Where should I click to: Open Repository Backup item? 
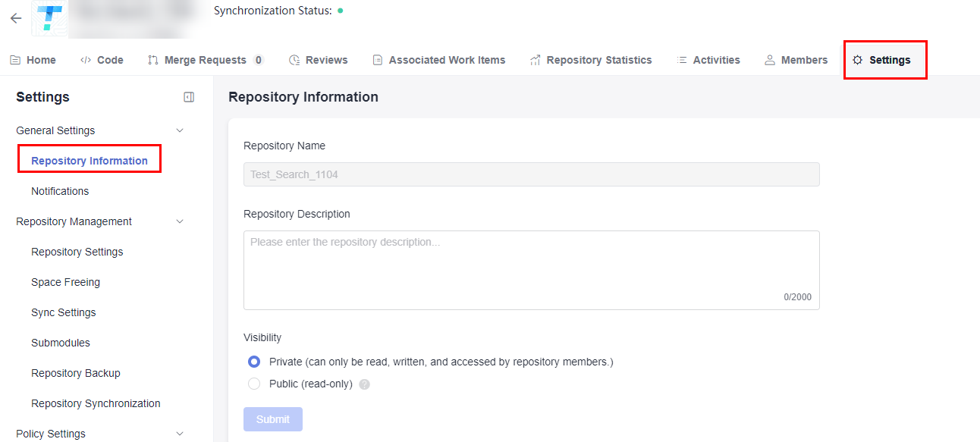click(x=76, y=373)
